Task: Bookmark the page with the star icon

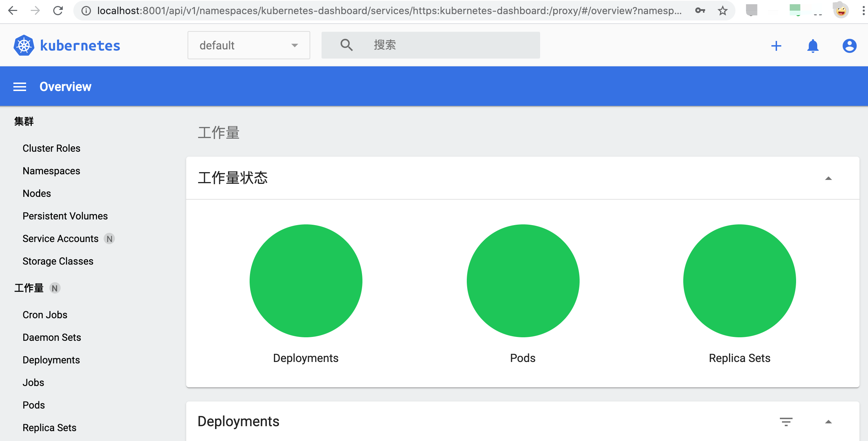Action: pyautogui.click(x=722, y=11)
